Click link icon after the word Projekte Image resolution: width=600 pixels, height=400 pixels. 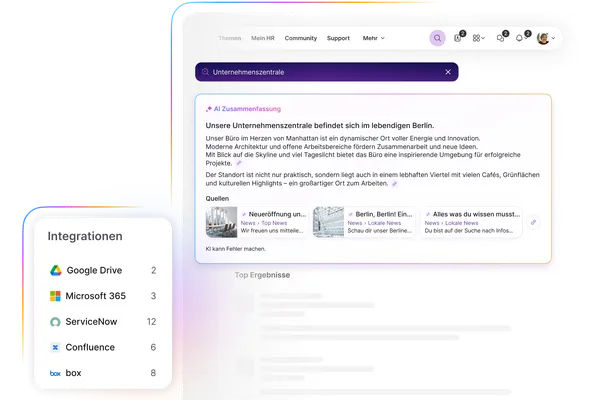pyautogui.click(x=239, y=163)
